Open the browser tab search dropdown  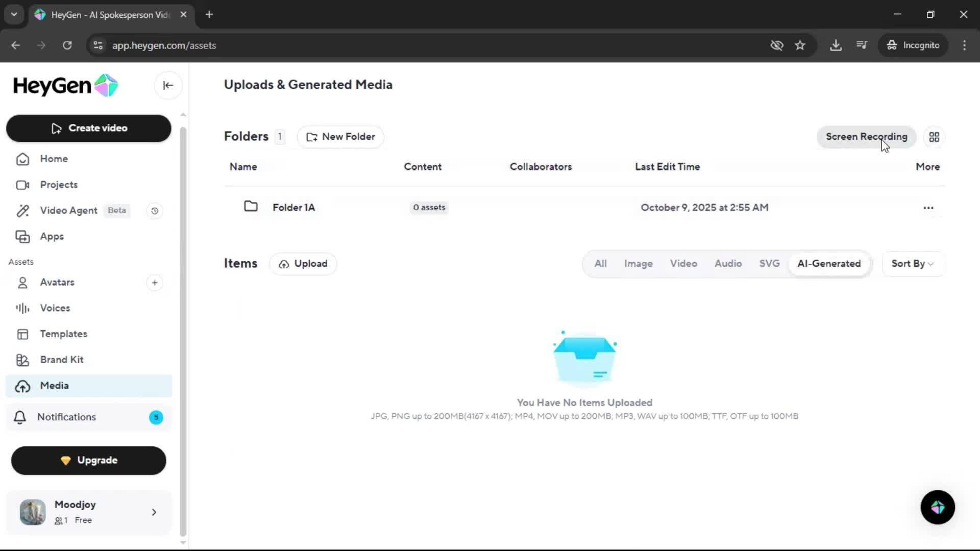[x=14, y=14]
